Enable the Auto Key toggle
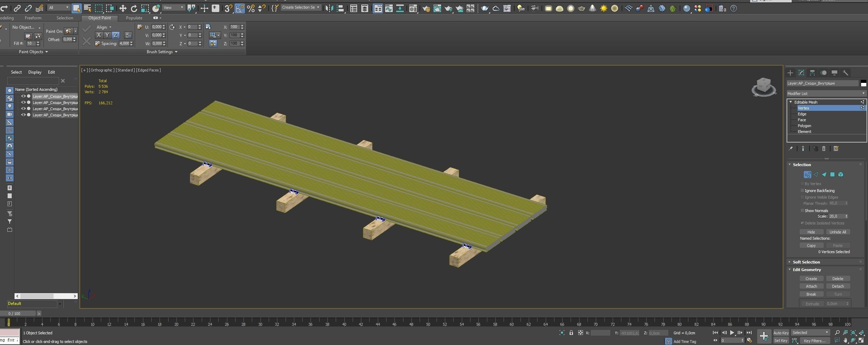 click(781, 333)
